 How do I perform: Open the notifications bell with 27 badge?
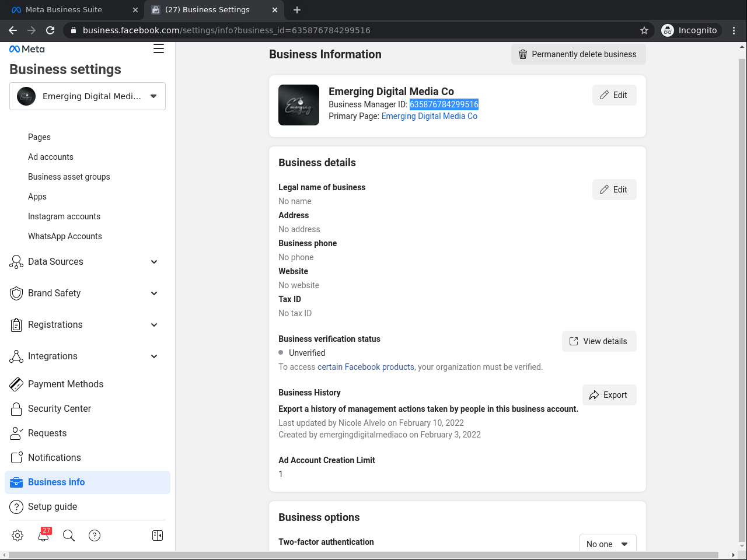[x=44, y=535]
